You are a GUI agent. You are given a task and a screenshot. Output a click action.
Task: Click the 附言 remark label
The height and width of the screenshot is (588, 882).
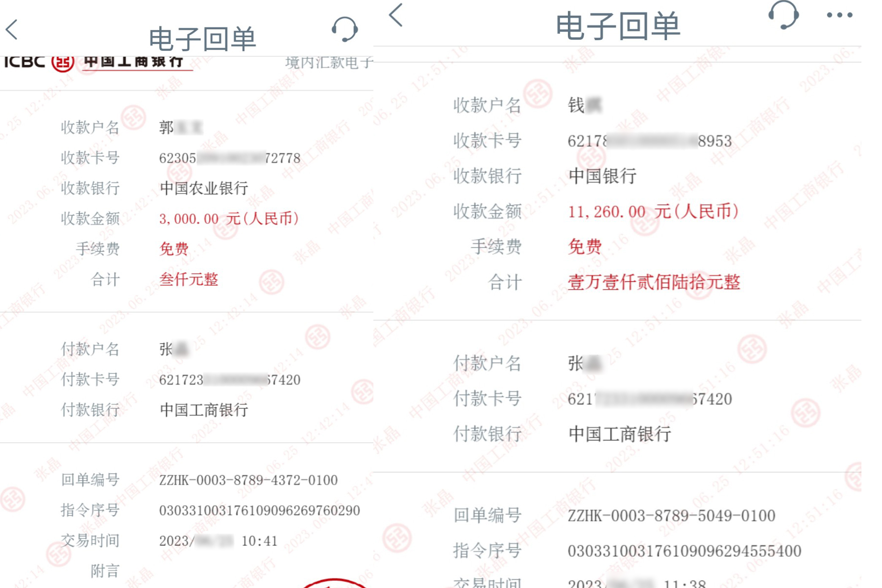click(x=105, y=571)
